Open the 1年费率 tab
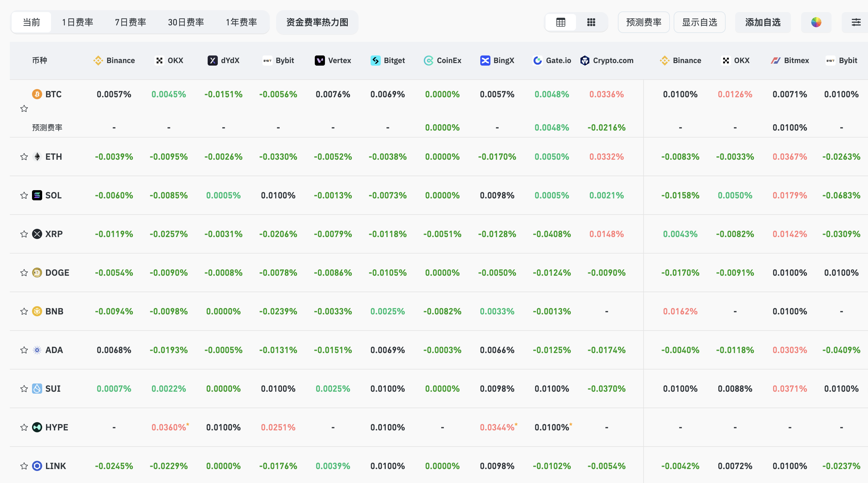This screenshot has width=868, height=483. pos(241,22)
